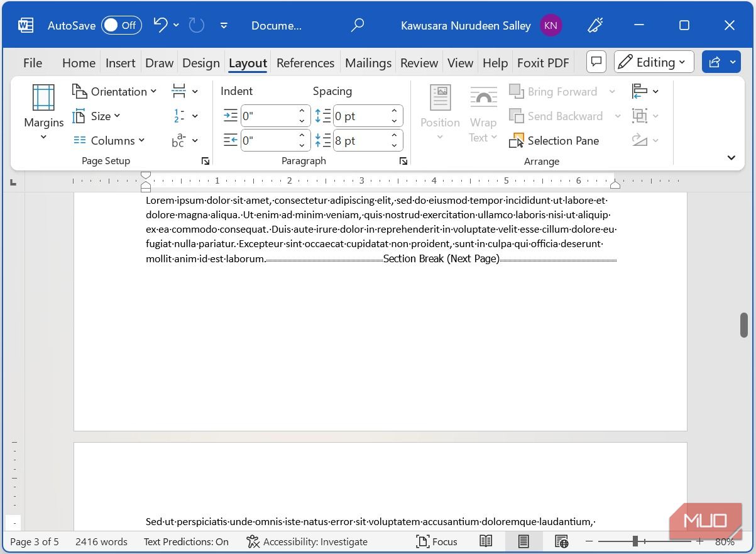Image resolution: width=756 pixels, height=554 pixels.
Task: Open the Margins gallery
Action: [43, 113]
